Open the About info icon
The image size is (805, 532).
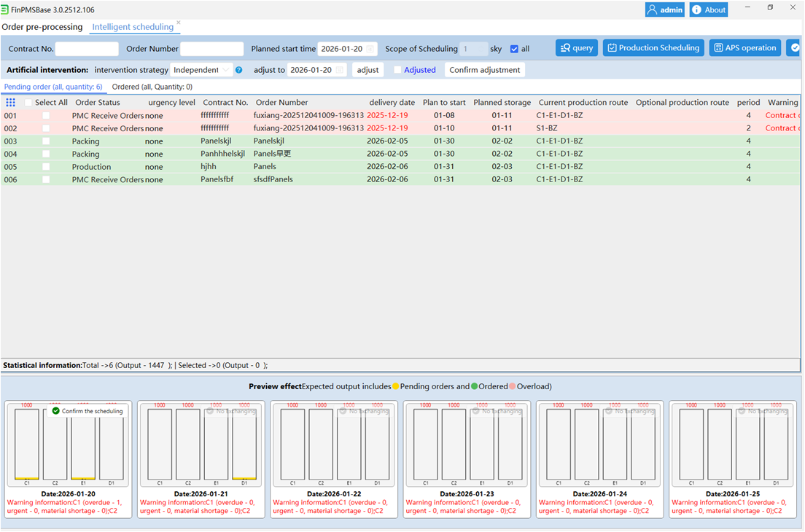696,9
